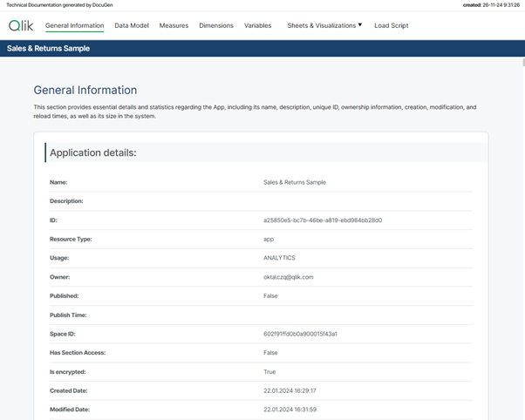Click the vertical scrollbar thumb
The height and width of the screenshot is (420, 525).
(523, 62)
